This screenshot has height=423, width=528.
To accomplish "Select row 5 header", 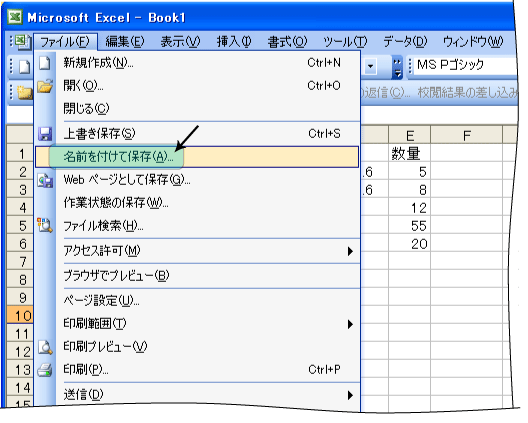I will click(20, 225).
